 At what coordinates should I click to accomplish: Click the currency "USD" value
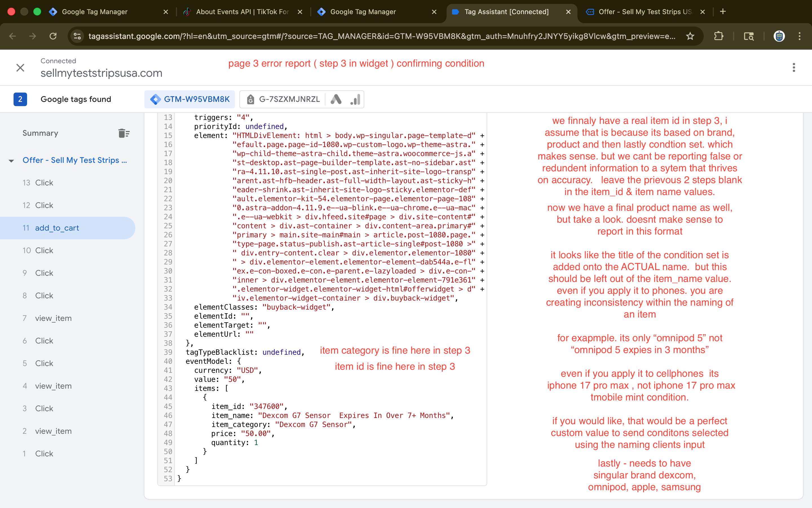point(247,370)
